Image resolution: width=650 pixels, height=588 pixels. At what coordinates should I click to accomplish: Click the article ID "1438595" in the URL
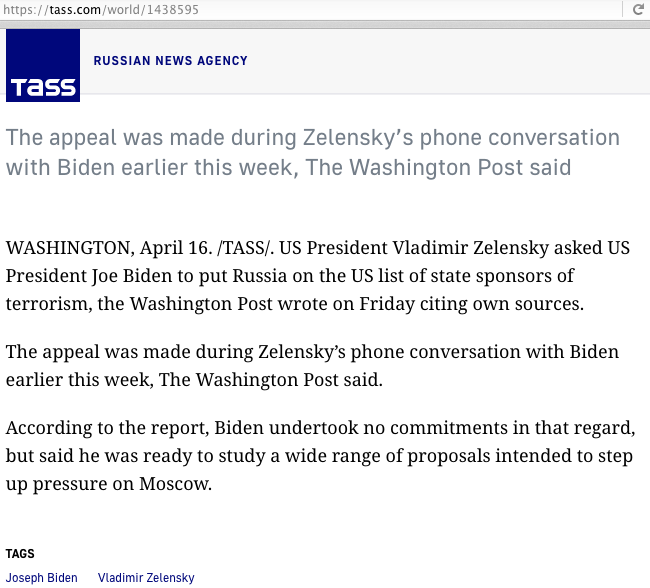click(170, 10)
